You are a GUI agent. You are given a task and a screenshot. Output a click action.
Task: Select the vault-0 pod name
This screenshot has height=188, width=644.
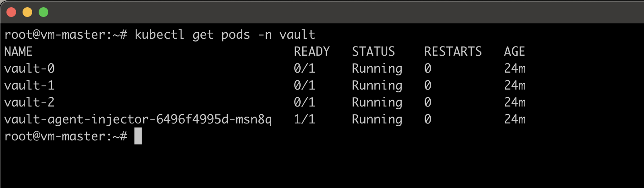tap(29, 69)
